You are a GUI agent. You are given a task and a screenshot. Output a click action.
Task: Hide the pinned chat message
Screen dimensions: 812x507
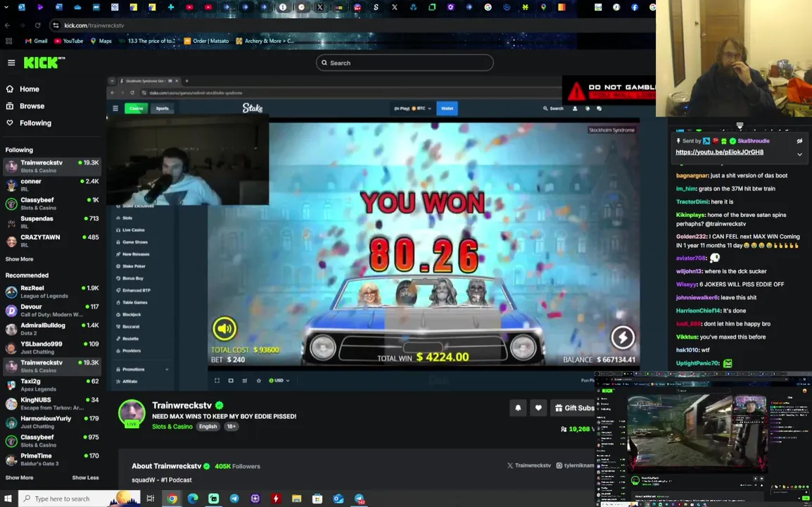click(x=799, y=141)
